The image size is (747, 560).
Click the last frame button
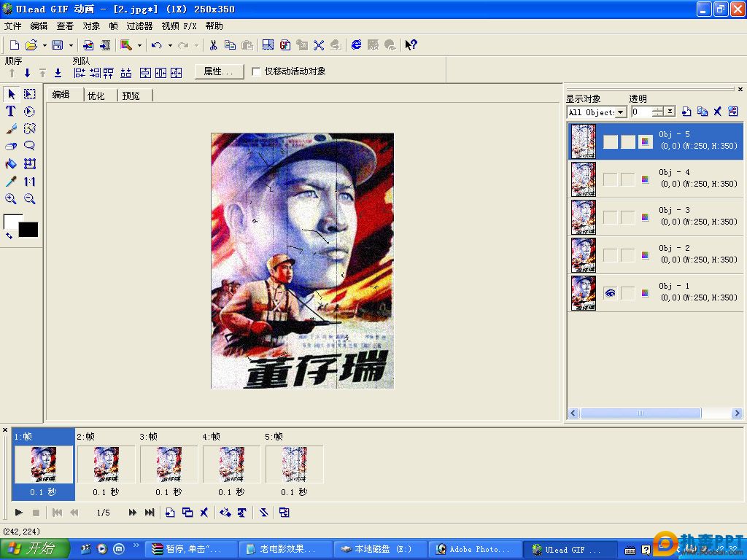coord(150,513)
